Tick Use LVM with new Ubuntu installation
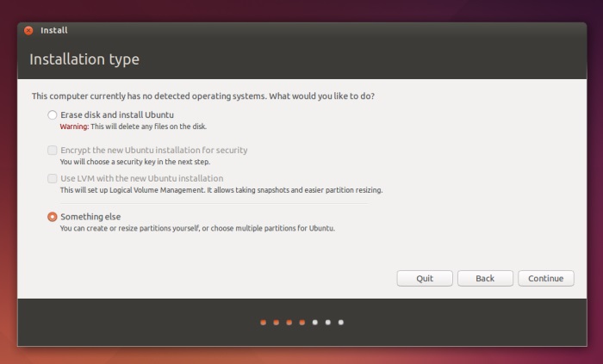Screen dimensions: 603x364 click(53, 178)
